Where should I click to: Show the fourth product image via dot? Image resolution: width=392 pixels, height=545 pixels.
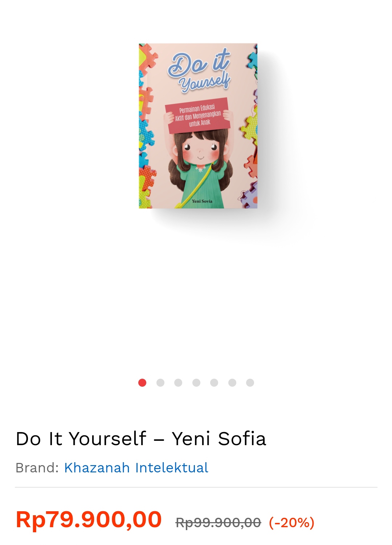[196, 383]
